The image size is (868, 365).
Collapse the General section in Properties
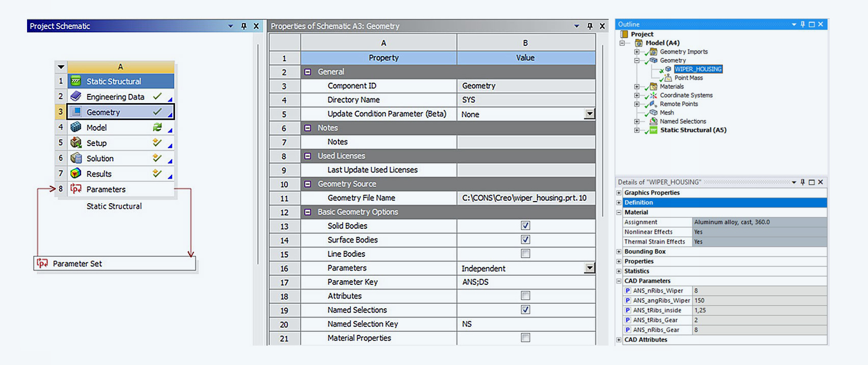click(x=307, y=72)
